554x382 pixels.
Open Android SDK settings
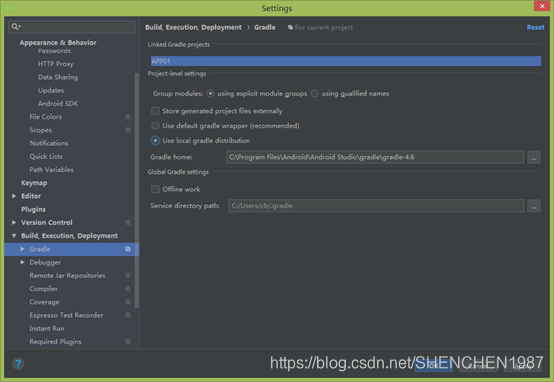coord(58,104)
